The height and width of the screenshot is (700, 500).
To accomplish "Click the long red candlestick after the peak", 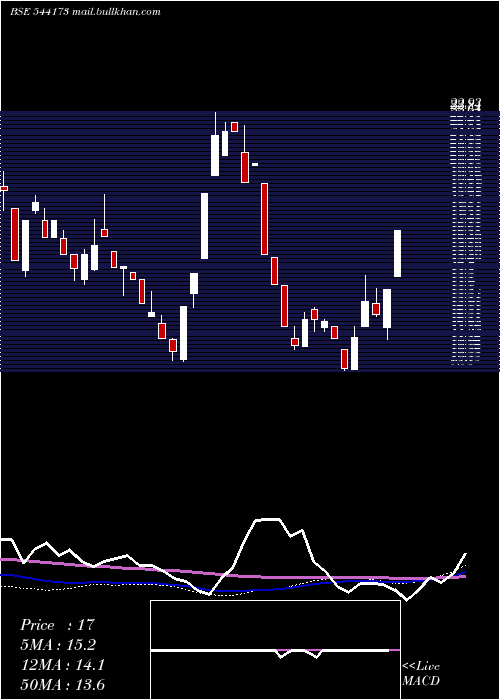I will click(264, 219).
